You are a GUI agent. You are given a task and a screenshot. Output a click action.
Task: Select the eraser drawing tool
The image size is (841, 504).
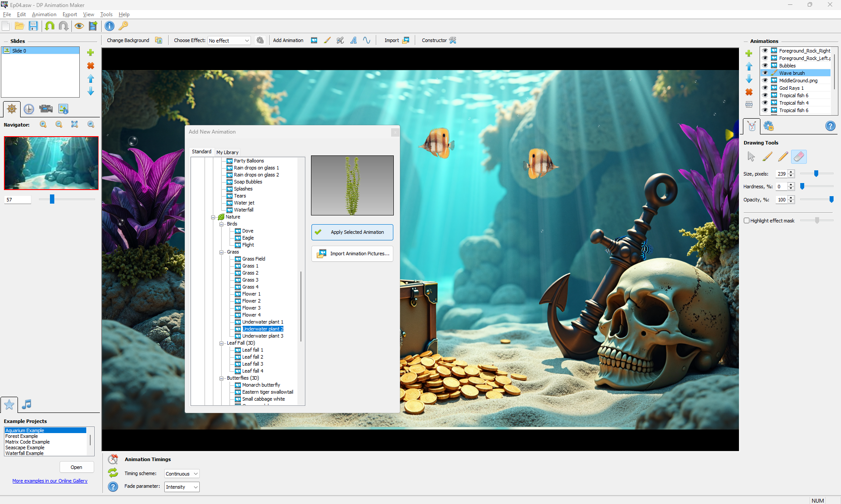pos(799,157)
